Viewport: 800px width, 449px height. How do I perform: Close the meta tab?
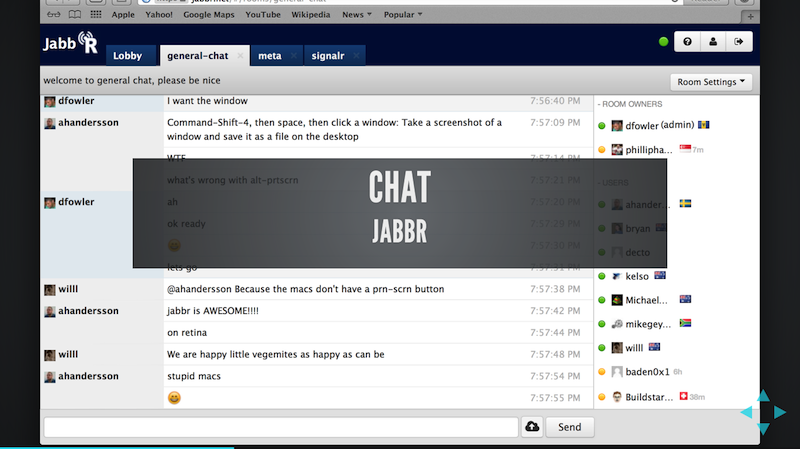[293, 55]
